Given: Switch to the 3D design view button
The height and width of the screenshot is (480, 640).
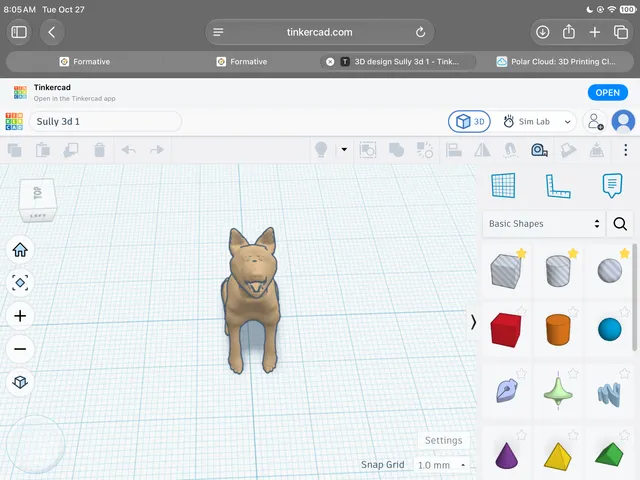Looking at the screenshot, I should [x=469, y=122].
